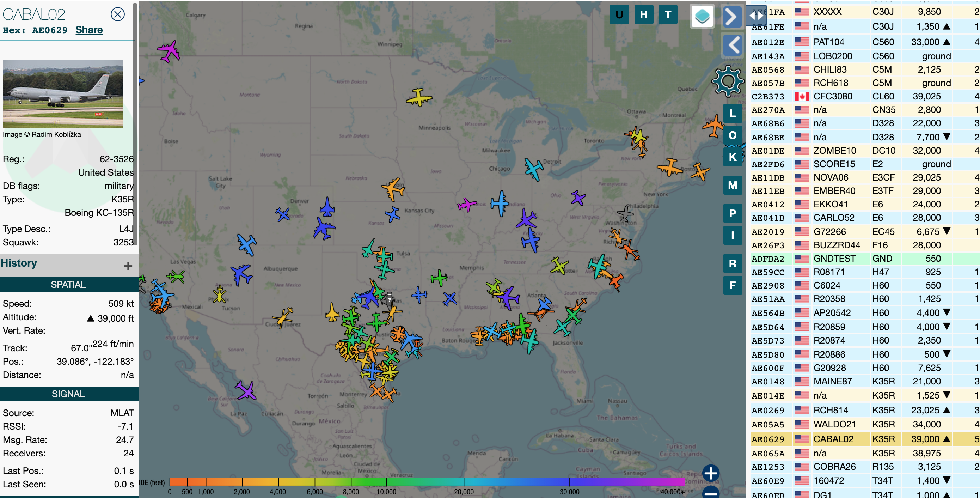980x498 pixels.
Task: Select the grey aircraft near Philadelphia
Action: tap(625, 214)
